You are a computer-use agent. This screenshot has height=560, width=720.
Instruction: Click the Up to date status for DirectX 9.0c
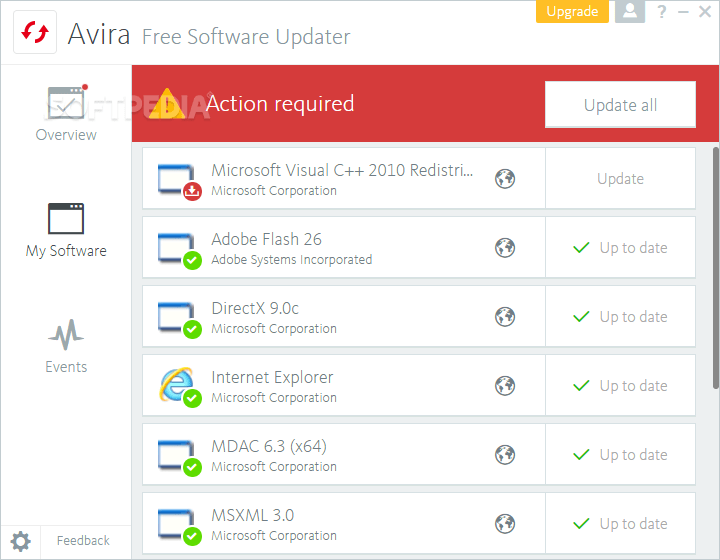pyautogui.click(x=620, y=317)
